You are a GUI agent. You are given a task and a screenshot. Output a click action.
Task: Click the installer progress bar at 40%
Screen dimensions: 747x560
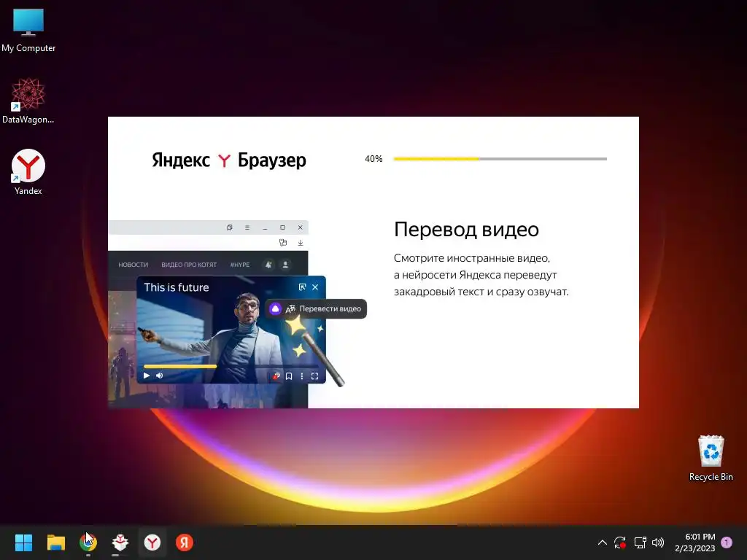(x=500, y=158)
